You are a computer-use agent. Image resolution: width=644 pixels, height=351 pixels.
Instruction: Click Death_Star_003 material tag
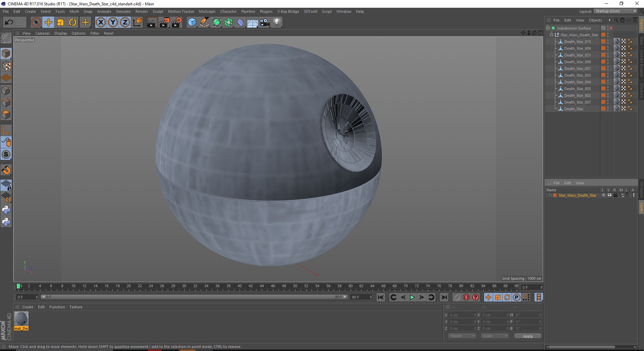click(x=617, y=75)
